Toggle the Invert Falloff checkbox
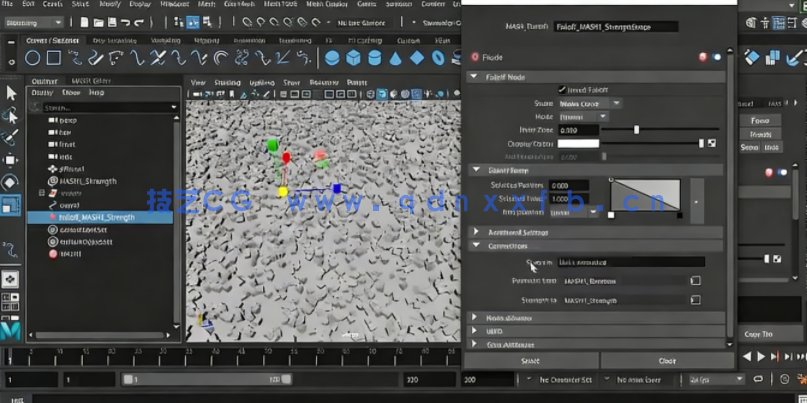 (x=561, y=89)
